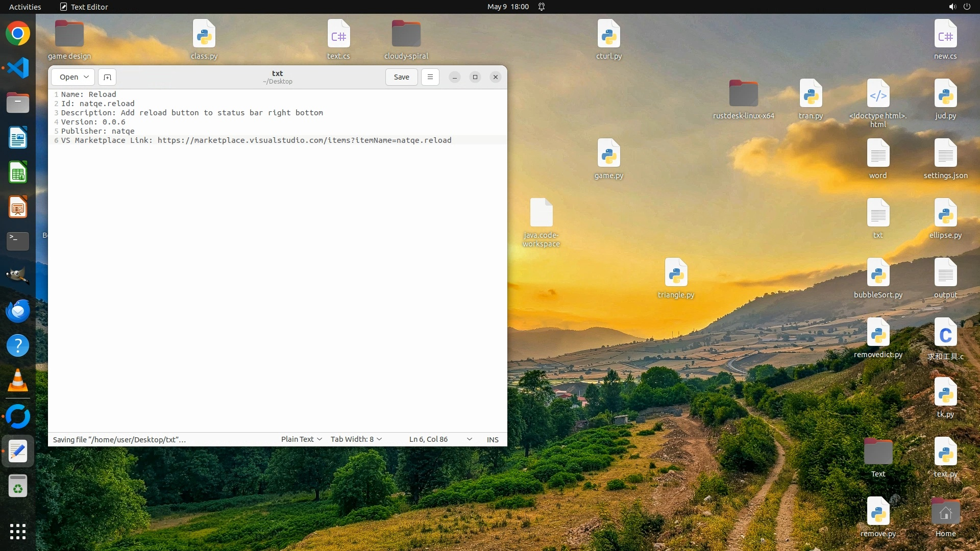Open LibreOffice Calc from the dock
980x551 pixels.
(x=18, y=172)
